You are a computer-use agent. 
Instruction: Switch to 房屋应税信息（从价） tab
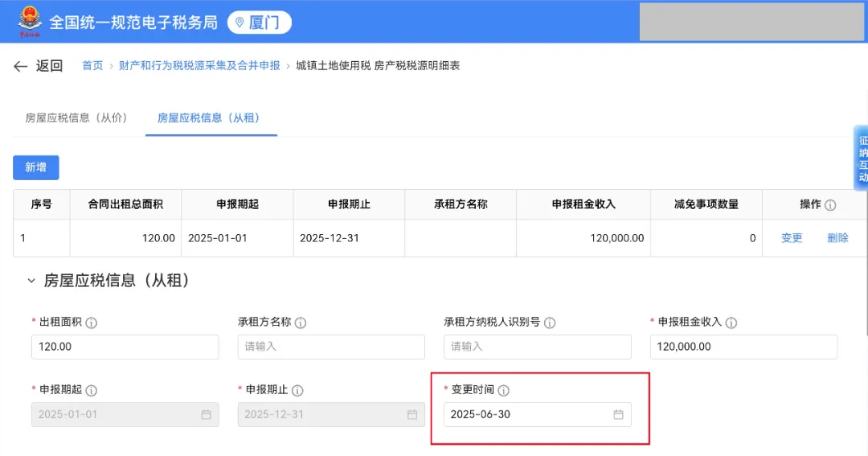point(76,118)
